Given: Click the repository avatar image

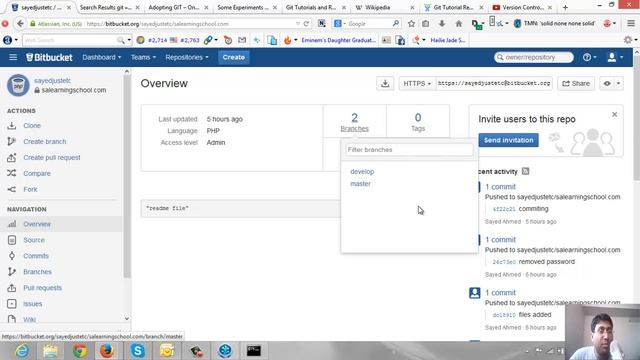Looking at the screenshot, I should coord(18,85).
